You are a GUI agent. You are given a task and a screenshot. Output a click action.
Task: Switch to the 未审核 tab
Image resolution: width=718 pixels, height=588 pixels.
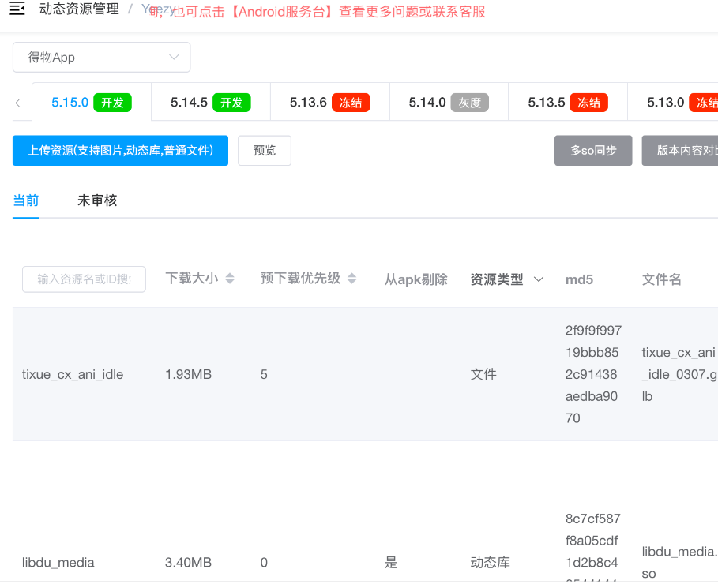(96, 200)
